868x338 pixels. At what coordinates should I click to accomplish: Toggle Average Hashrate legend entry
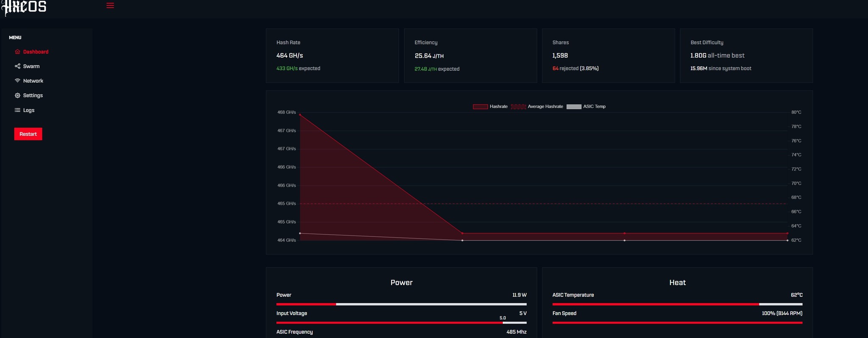537,107
